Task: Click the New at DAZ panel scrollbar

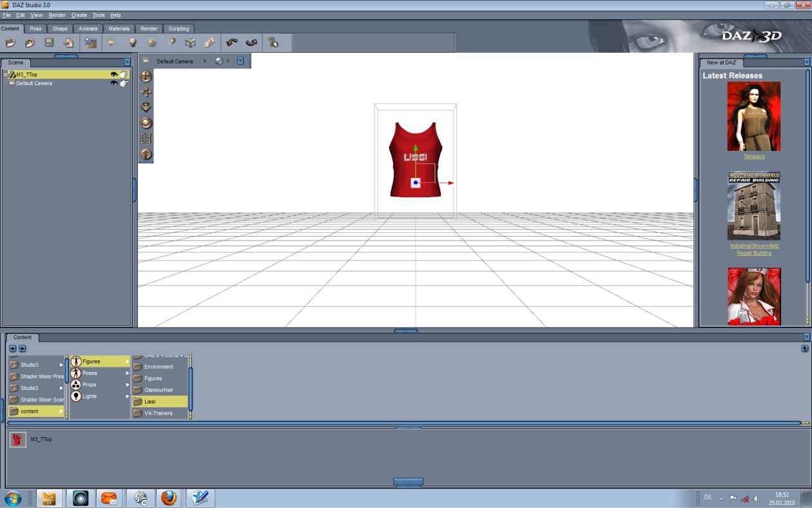Action: coord(807,175)
